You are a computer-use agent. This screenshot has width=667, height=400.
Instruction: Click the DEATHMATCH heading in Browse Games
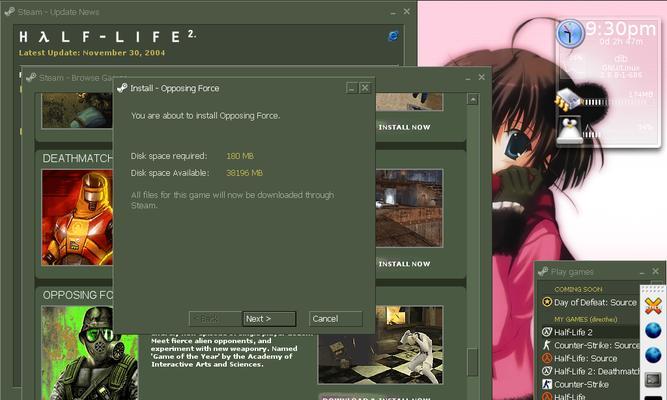click(78, 159)
